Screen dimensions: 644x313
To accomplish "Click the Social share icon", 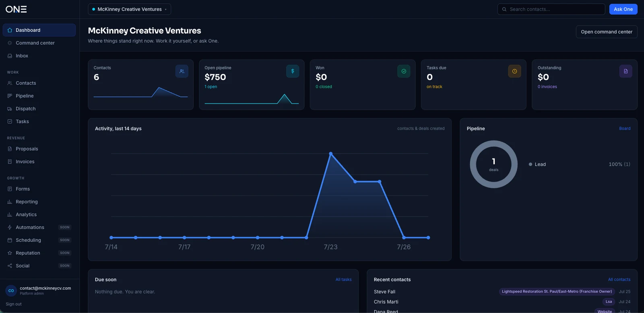I will click(x=10, y=266).
